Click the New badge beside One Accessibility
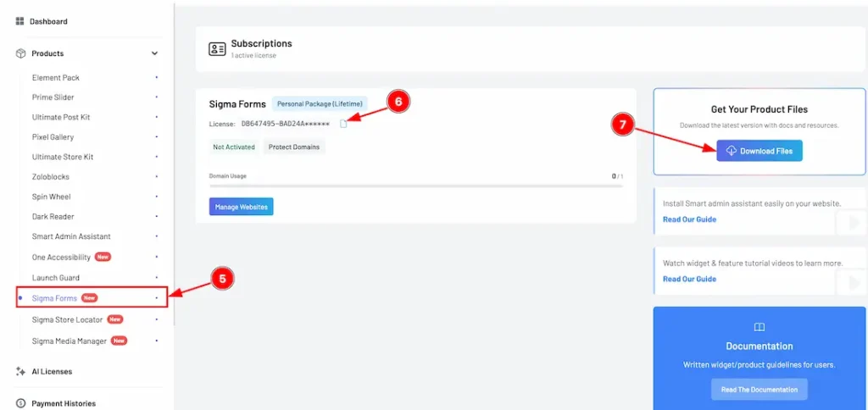The image size is (868, 410). point(103,257)
